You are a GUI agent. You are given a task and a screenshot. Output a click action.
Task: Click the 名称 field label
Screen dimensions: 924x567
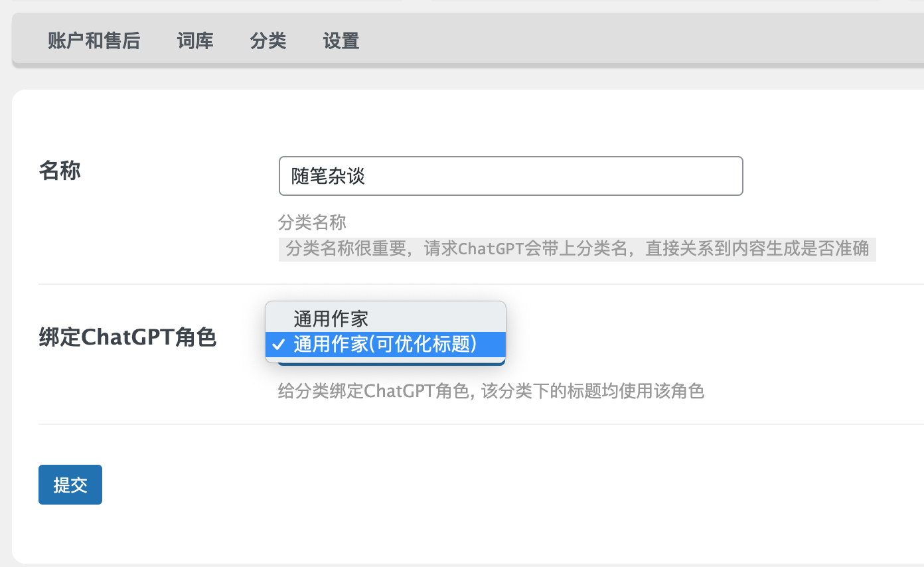(x=60, y=171)
